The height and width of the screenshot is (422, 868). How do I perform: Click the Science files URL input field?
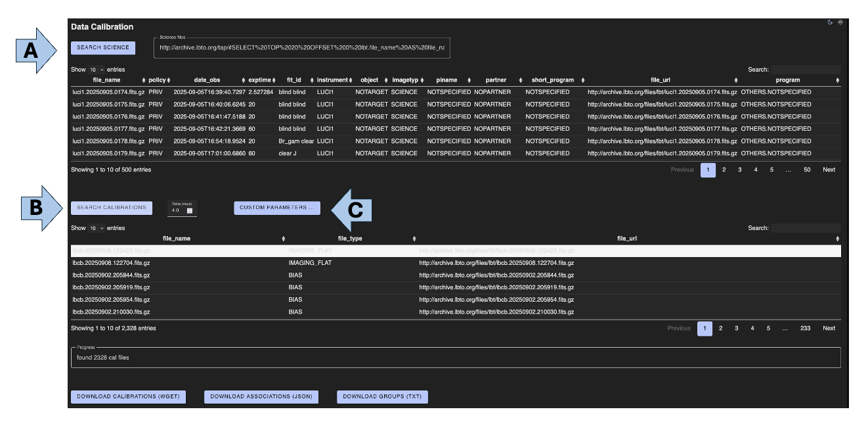302,48
